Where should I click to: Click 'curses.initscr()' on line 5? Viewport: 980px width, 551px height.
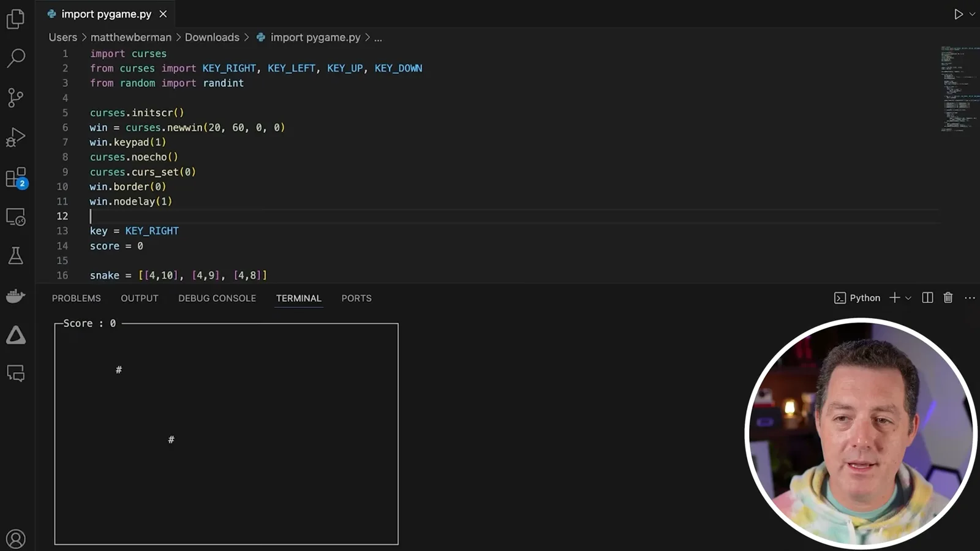[x=137, y=113]
